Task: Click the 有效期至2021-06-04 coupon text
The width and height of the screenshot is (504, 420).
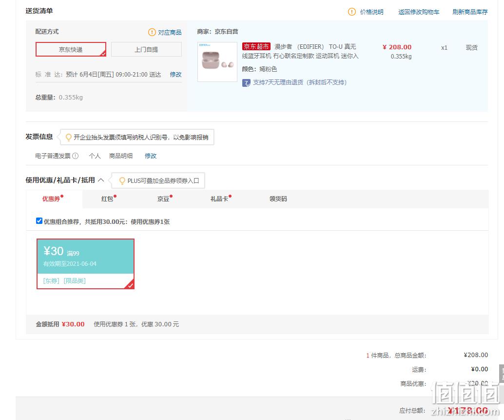Action: pyautogui.click(x=70, y=264)
